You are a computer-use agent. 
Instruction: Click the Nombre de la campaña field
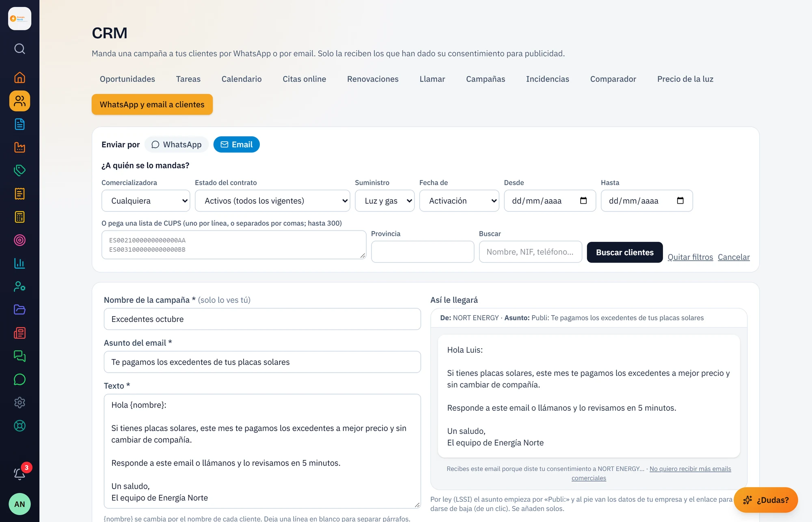point(262,319)
